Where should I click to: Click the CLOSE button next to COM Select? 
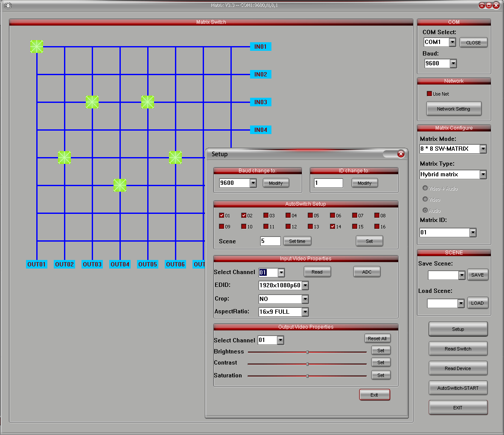(x=473, y=42)
